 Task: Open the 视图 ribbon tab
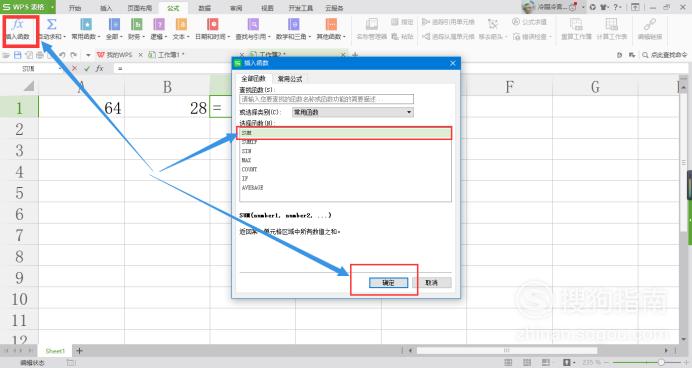click(x=267, y=8)
